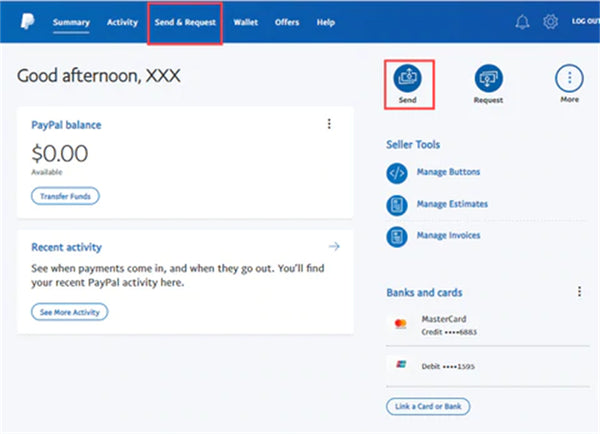Click the Send money icon
The width and height of the screenshot is (600, 434).
pos(408,77)
